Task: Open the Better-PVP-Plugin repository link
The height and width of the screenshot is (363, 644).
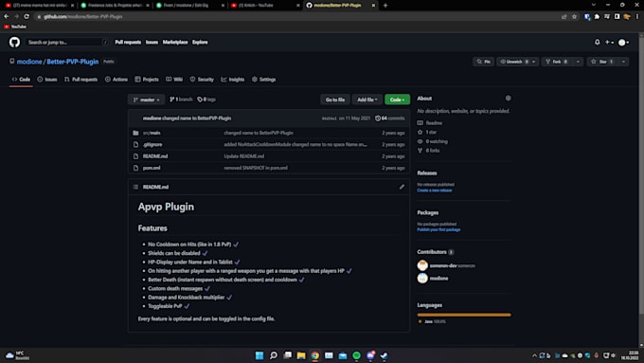Action: pyautogui.click(x=72, y=62)
